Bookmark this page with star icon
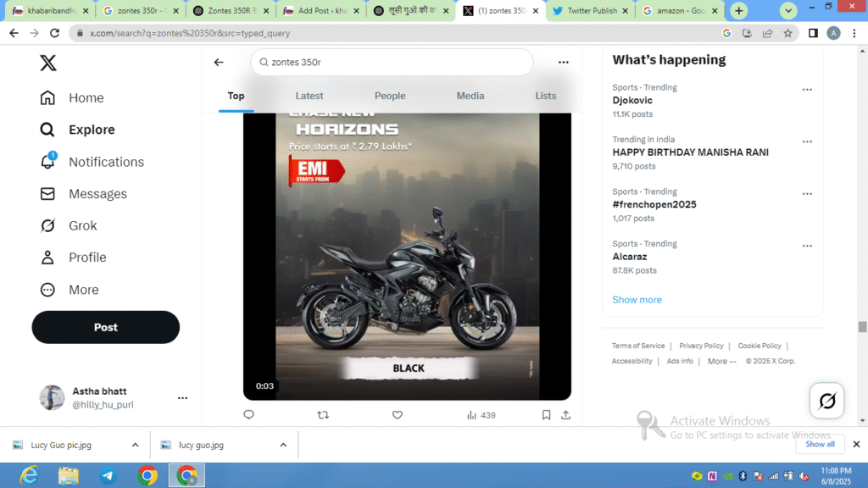The height and width of the screenshot is (488, 868). pos(787,33)
